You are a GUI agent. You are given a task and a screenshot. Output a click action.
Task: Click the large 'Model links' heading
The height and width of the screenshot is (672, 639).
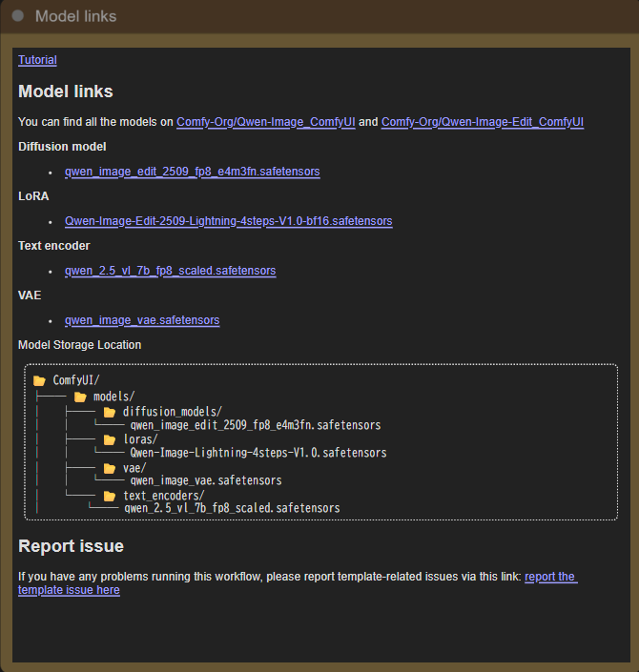[66, 92]
